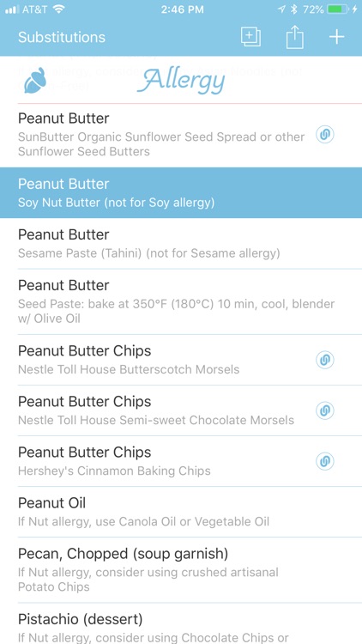362x644 pixels.
Task: Tap the Allergy section header label
Action: [x=181, y=81]
